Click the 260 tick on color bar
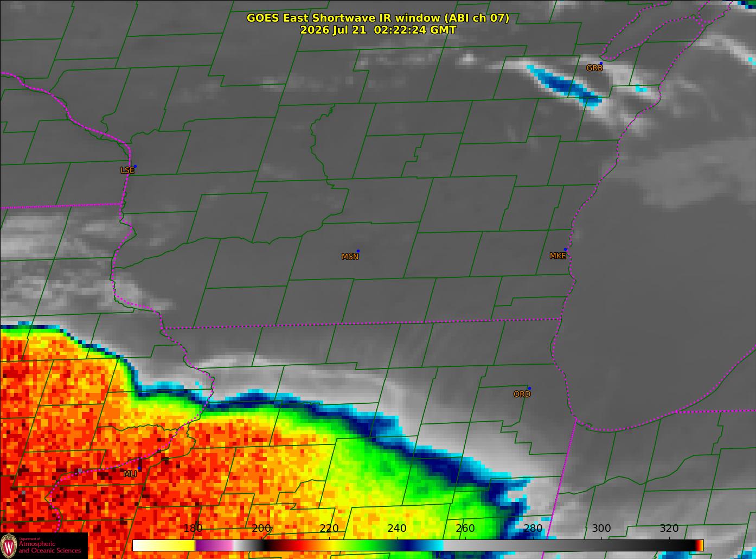Image resolution: width=756 pixels, height=559 pixels. 465,528
